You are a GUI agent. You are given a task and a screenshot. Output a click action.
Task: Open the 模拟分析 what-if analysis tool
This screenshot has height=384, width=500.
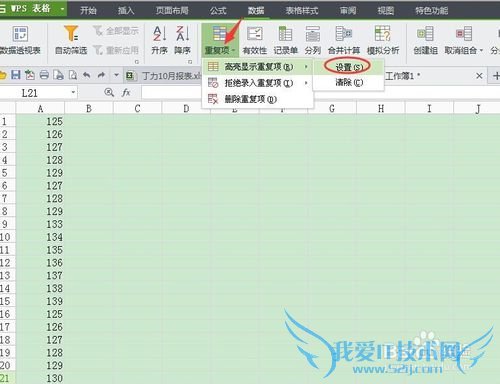(383, 40)
